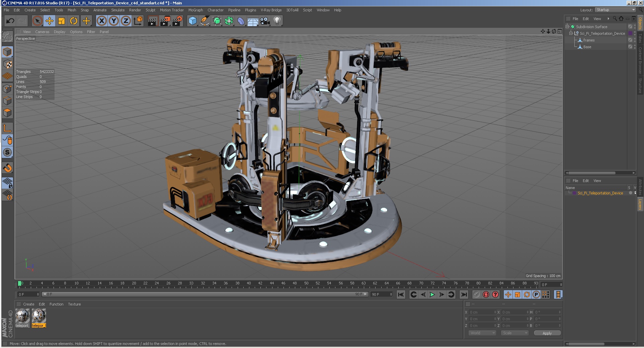
Task: Open the Character menu
Action: click(216, 10)
